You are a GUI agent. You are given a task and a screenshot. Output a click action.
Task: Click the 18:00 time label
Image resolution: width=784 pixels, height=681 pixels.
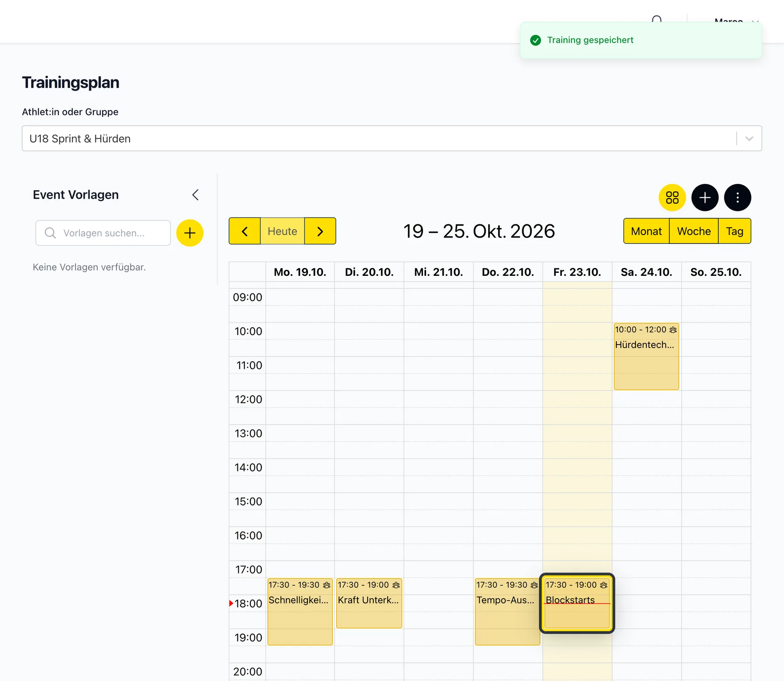coord(248,604)
